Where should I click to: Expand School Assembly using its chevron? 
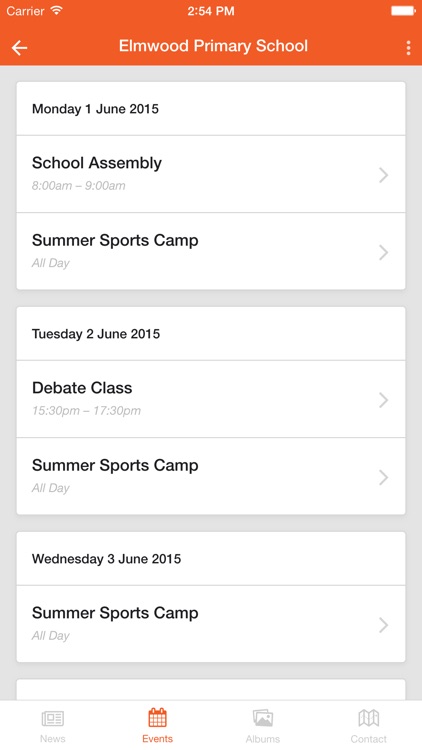point(383,175)
